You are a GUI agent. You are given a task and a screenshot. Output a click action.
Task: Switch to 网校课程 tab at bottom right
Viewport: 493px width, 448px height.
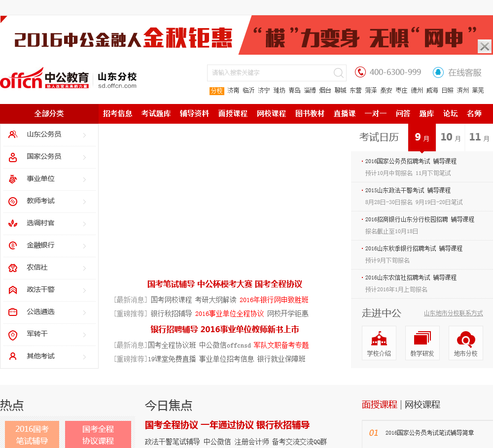[423, 405]
